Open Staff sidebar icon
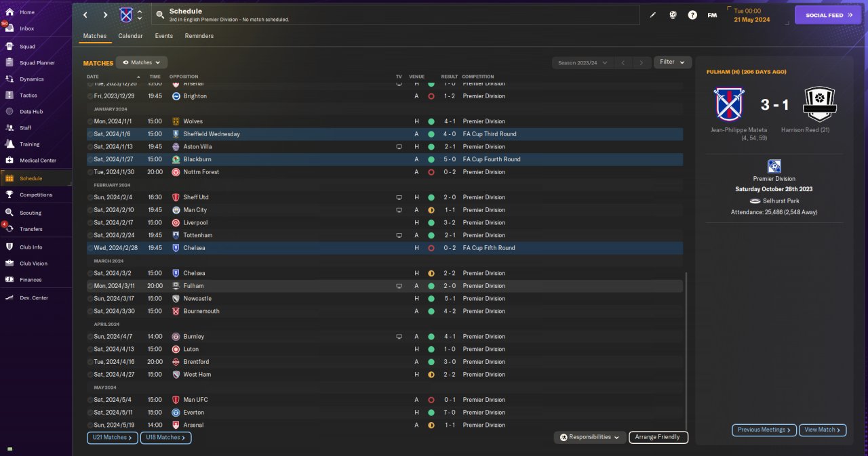This screenshot has width=868, height=456. click(9, 128)
